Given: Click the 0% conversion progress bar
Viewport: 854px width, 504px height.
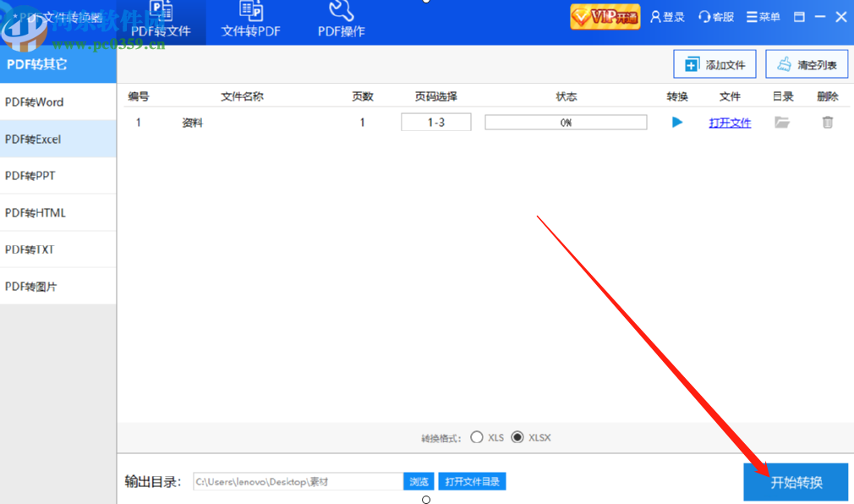Looking at the screenshot, I should pyautogui.click(x=565, y=122).
